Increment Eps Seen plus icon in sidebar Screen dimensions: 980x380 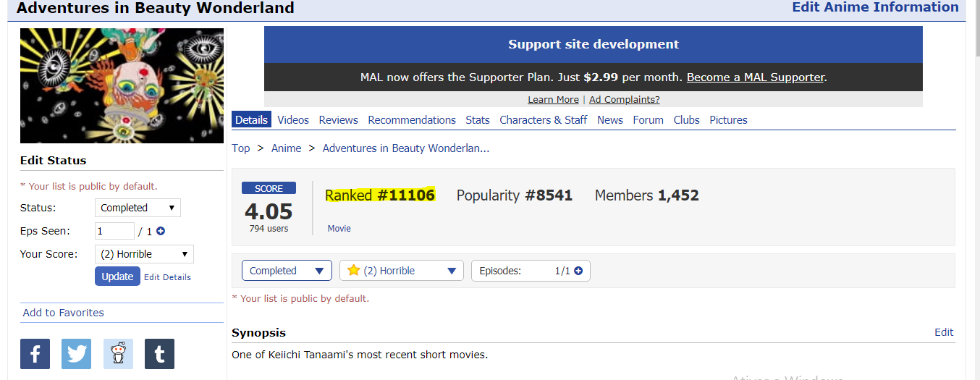[x=161, y=232]
